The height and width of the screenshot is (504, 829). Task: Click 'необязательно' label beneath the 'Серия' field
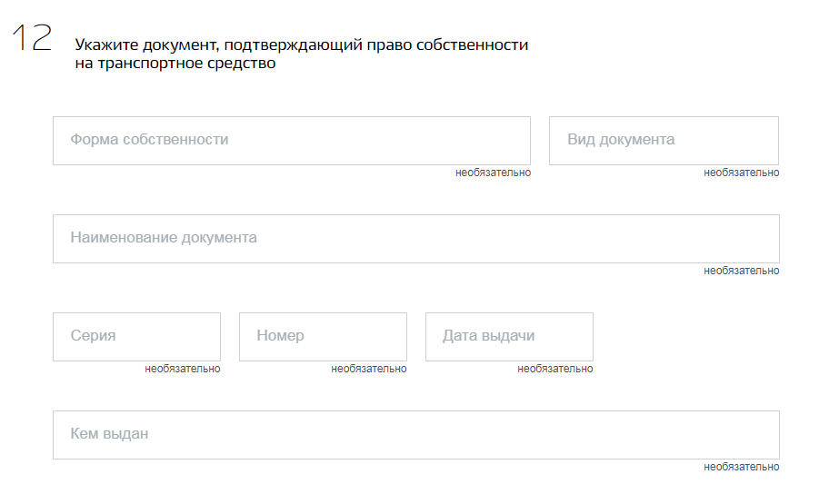point(182,369)
